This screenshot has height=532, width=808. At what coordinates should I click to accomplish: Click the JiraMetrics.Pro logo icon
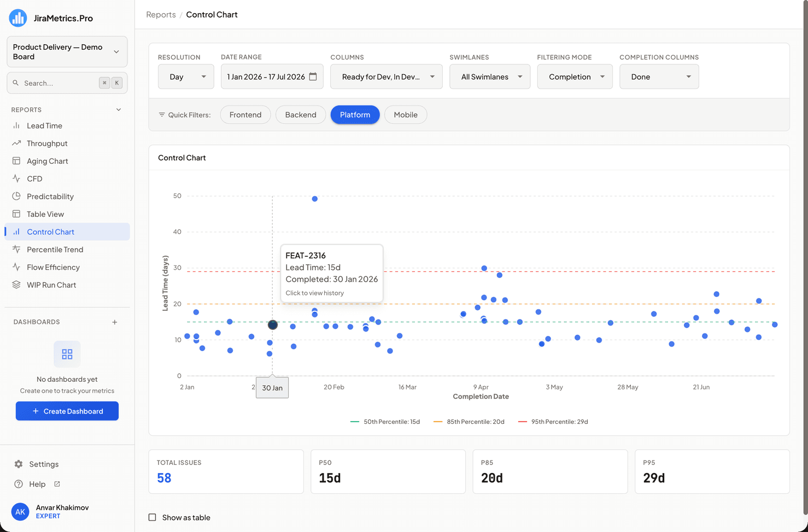tap(18, 18)
